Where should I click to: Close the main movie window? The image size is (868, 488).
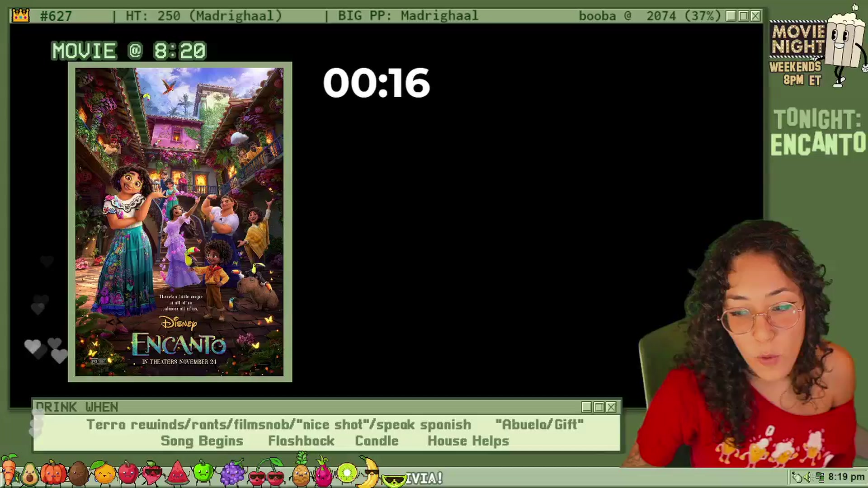tap(755, 16)
